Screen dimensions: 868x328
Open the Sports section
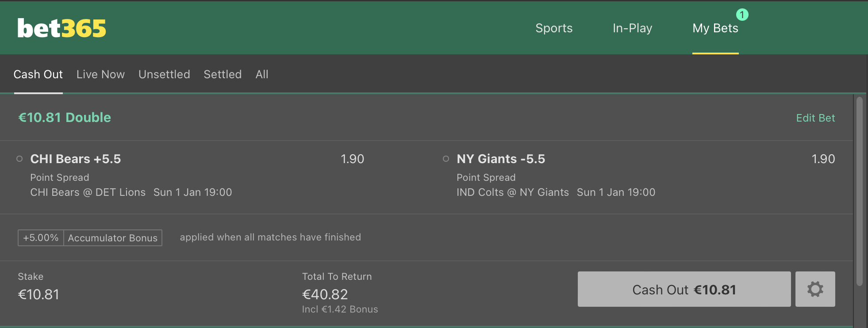(554, 28)
